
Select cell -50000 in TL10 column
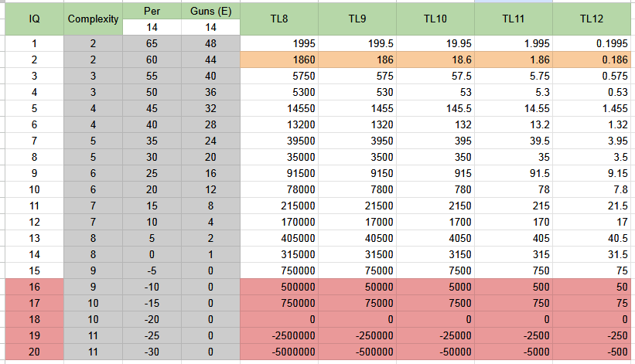click(x=435, y=352)
